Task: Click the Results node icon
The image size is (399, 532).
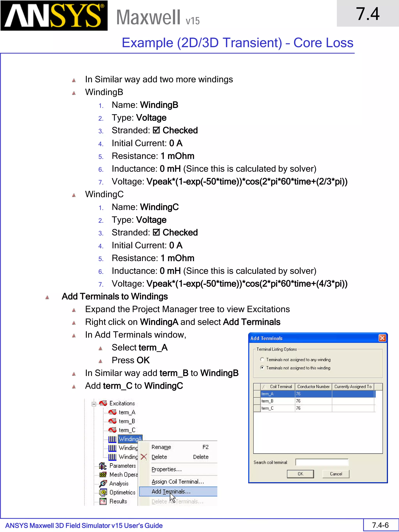Action: (x=103, y=501)
